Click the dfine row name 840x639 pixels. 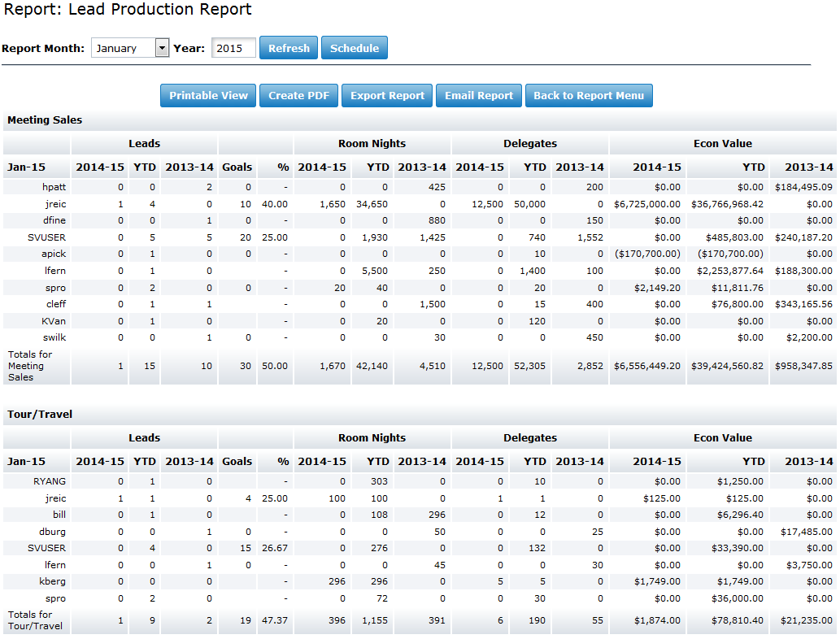[x=54, y=220]
